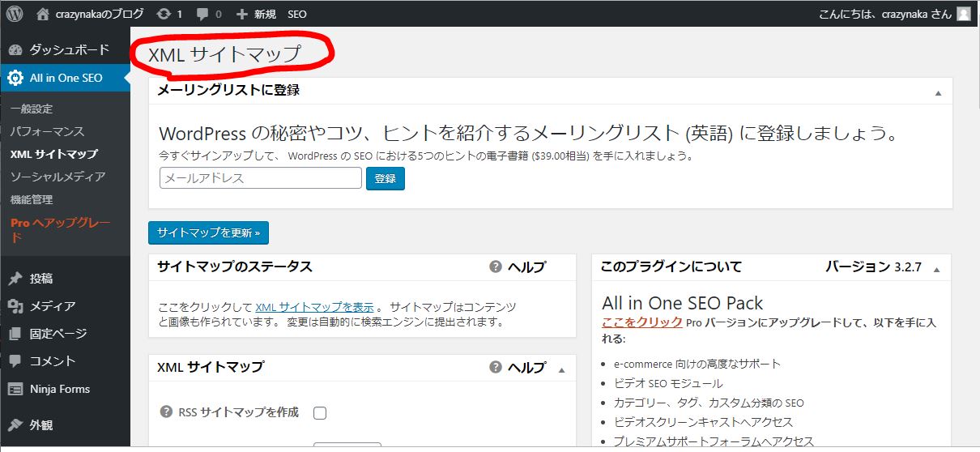Open 一般設定 submenu item

[x=32, y=109]
